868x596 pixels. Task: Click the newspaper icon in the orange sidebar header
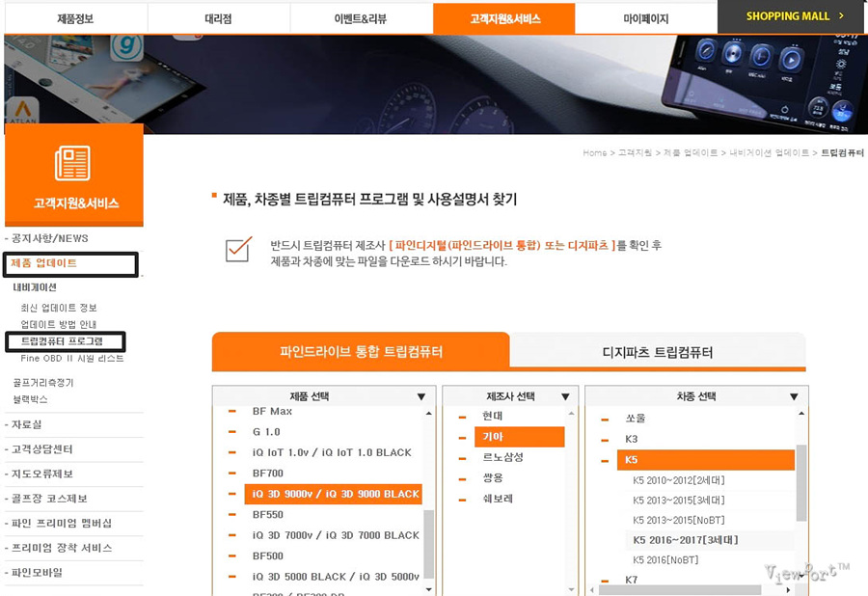[x=72, y=163]
